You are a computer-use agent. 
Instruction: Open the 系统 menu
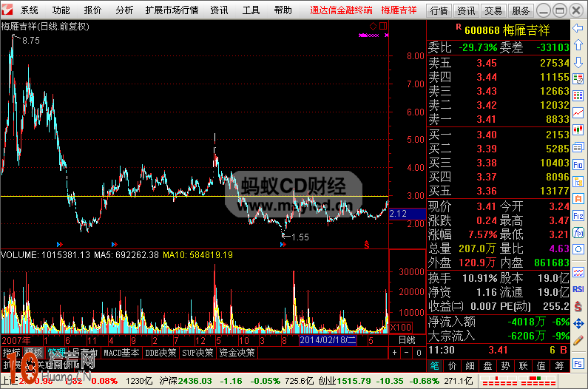coord(30,10)
